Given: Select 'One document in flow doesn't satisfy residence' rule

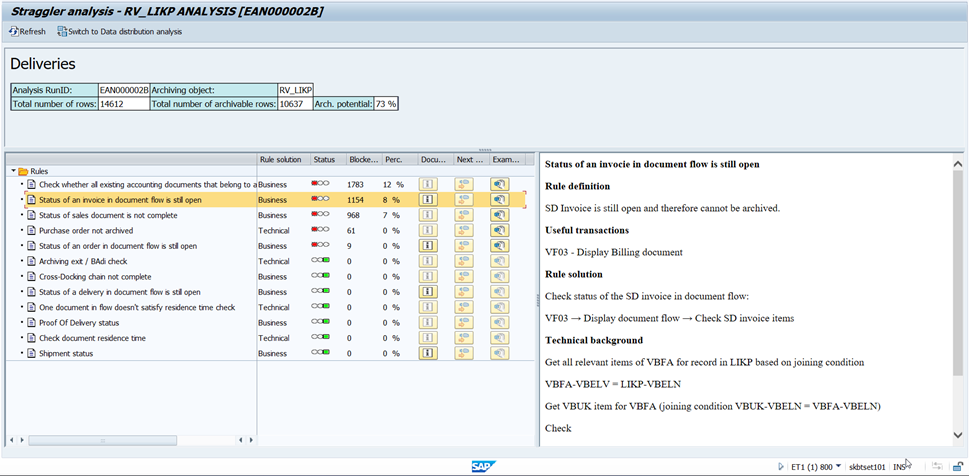Looking at the screenshot, I should click(137, 307).
